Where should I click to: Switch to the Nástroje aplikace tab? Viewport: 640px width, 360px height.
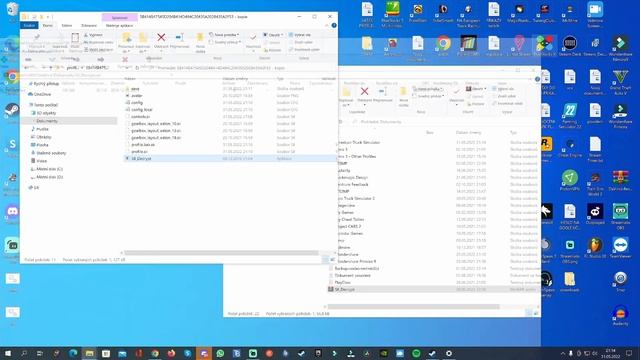click(119, 25)
